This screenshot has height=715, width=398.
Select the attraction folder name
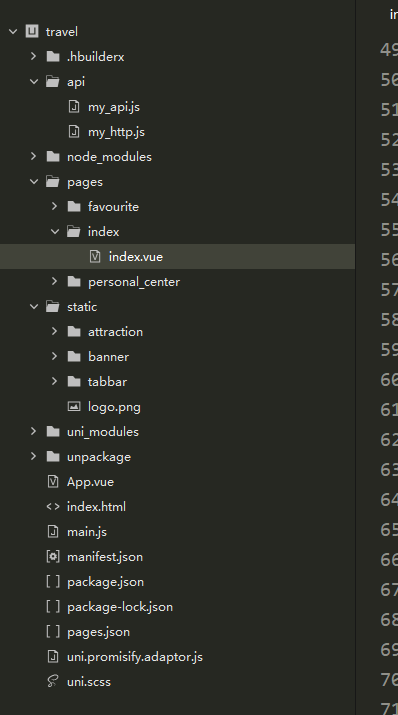pos(115,332)
